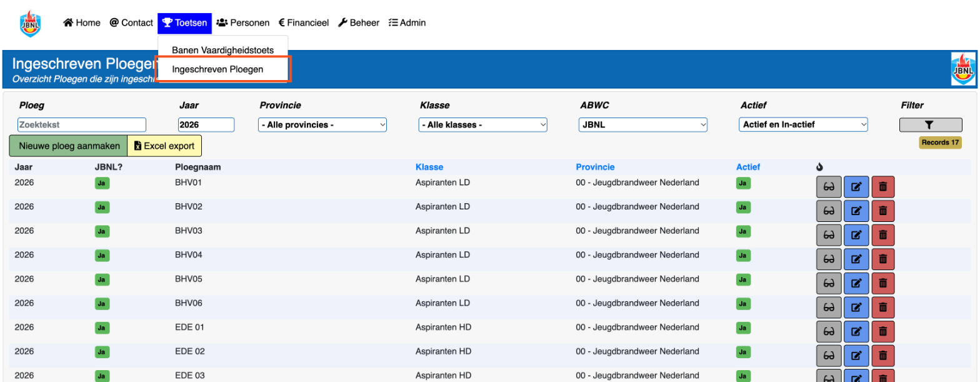This screenshot has height=382, width=980.
Task: Select 'Banen Vaardigheidstoets' menu entry
Action: tap(223, 49)
